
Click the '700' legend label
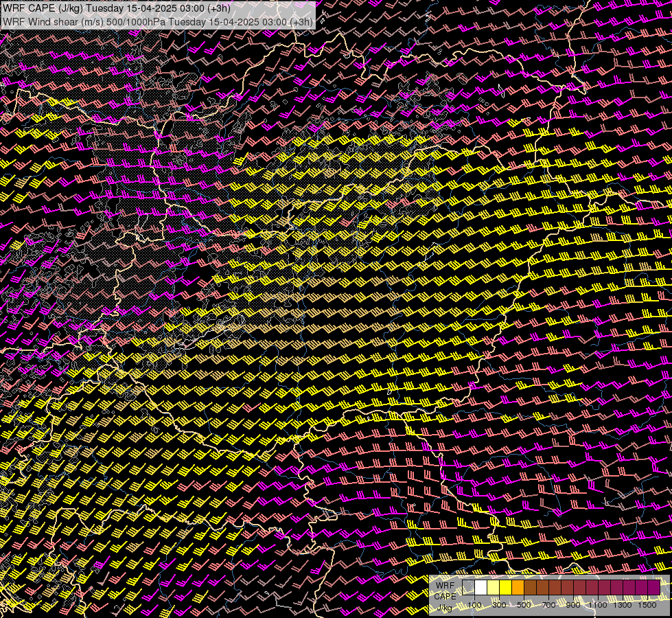click(x=548, y=605)
